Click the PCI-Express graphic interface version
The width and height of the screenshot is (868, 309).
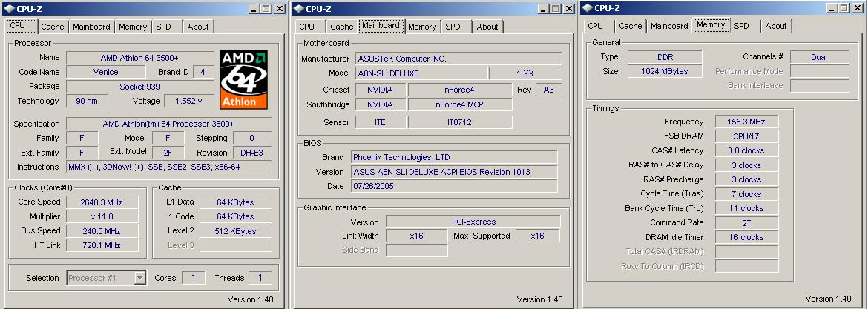[x=473, y=222]
